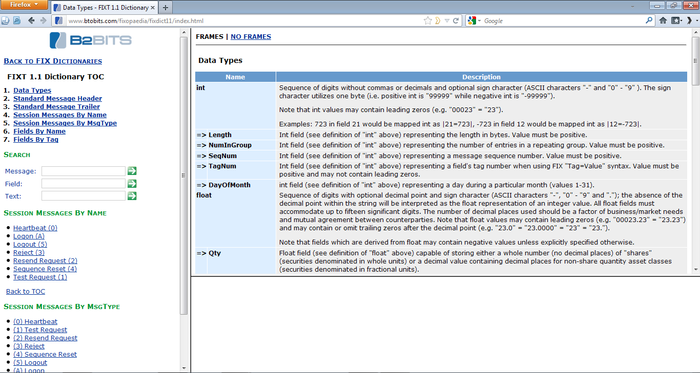Screen dimensions: 700x373
Task: Submit the Field search green arrow
Action: (x=132, y=183)
